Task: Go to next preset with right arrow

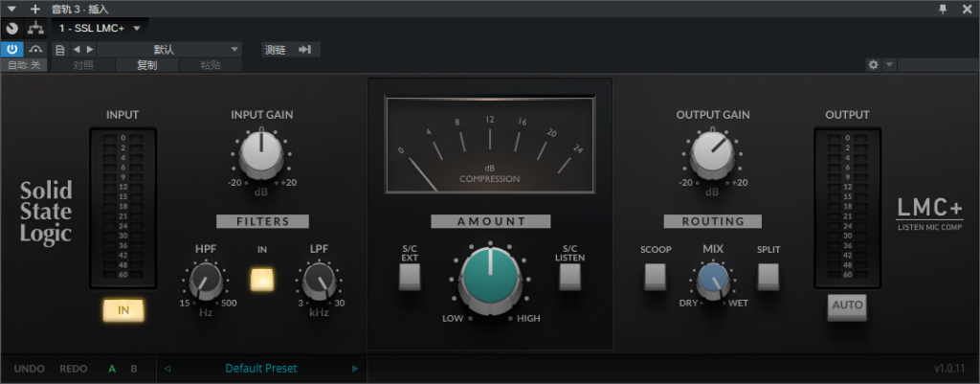Action: click(x=89, y=50)
